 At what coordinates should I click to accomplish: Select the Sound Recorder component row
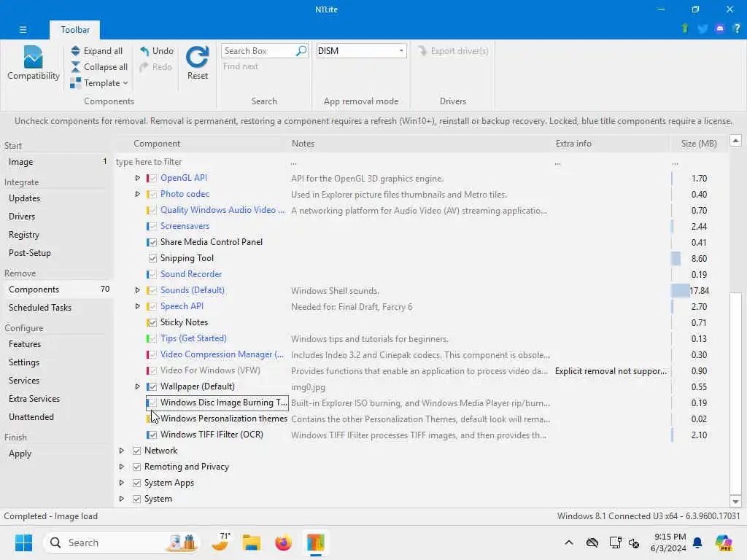tap(422, 274)
